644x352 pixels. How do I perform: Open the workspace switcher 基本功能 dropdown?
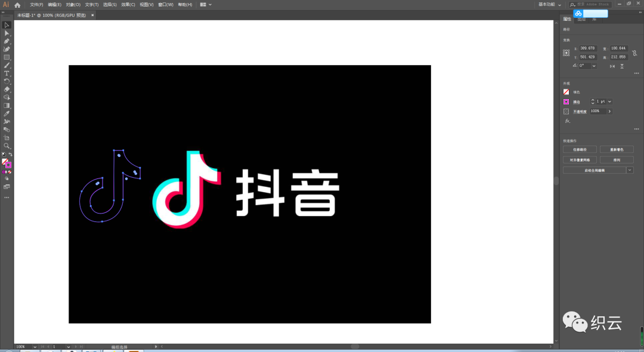[550, 5]
